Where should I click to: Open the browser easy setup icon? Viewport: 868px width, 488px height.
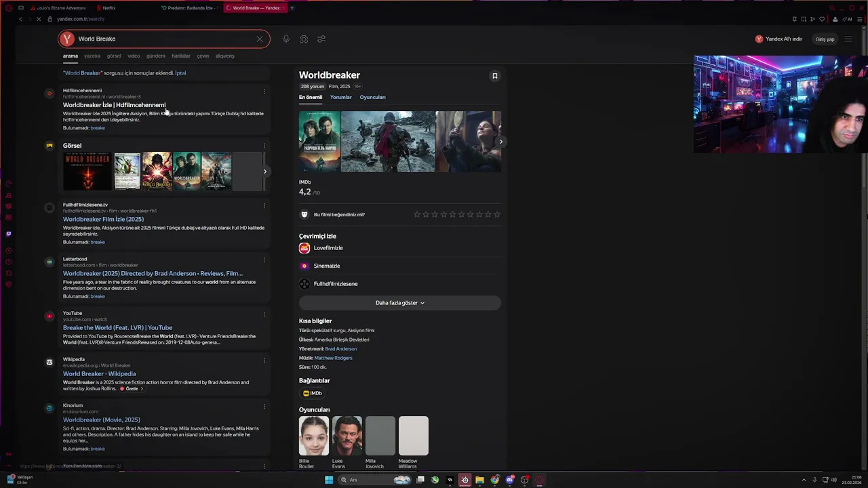pos(861,19)
